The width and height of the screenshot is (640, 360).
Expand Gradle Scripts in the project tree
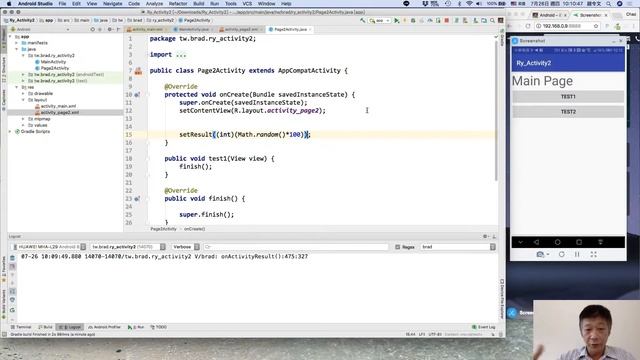[10, 131]
